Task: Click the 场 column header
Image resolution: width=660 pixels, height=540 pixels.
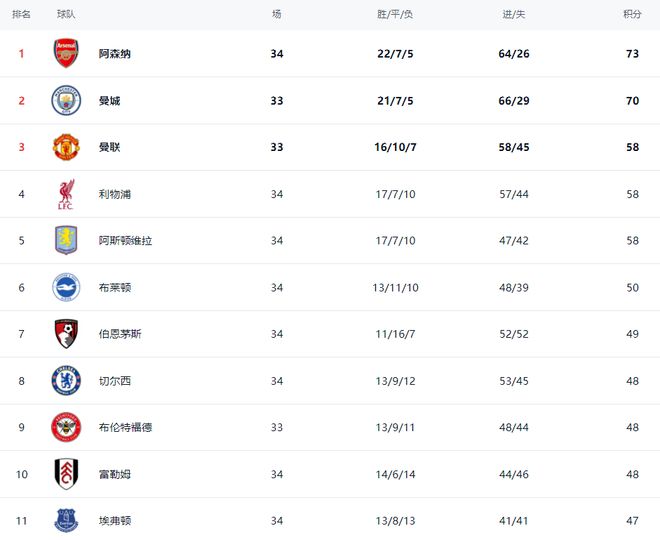Action: (277, 14)
